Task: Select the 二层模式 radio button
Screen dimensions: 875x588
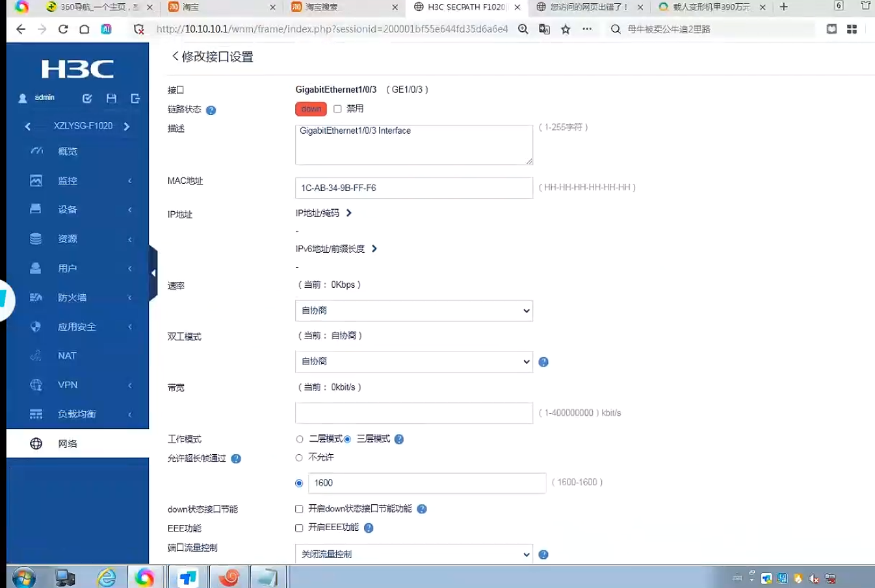Action: (300, 439)
